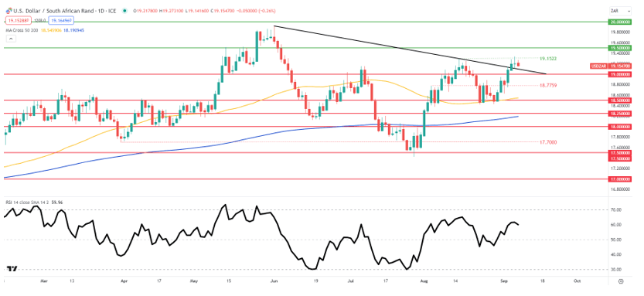Click the Aug label on time axis
The width and height of the screenshot is (644, 296).
pos(424,281)
